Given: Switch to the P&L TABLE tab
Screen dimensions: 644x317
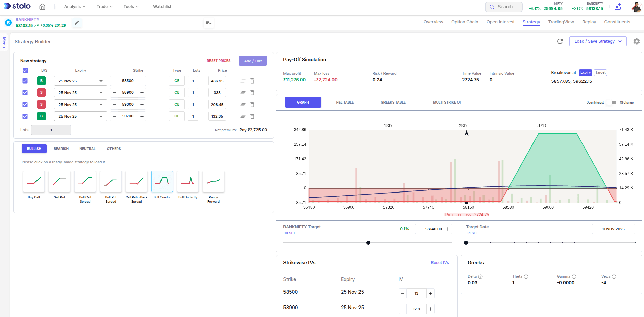Looking at the screenshot, I should 345,102.
